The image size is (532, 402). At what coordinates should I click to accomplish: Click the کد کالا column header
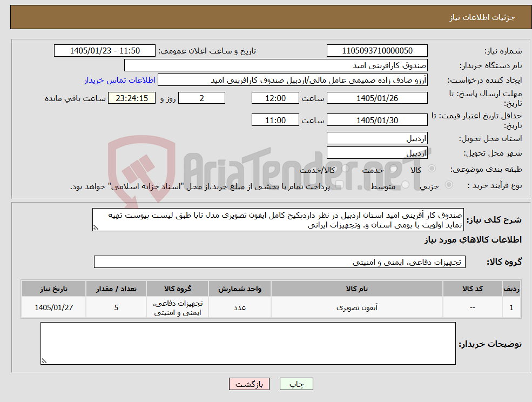[x=472, y=289]
